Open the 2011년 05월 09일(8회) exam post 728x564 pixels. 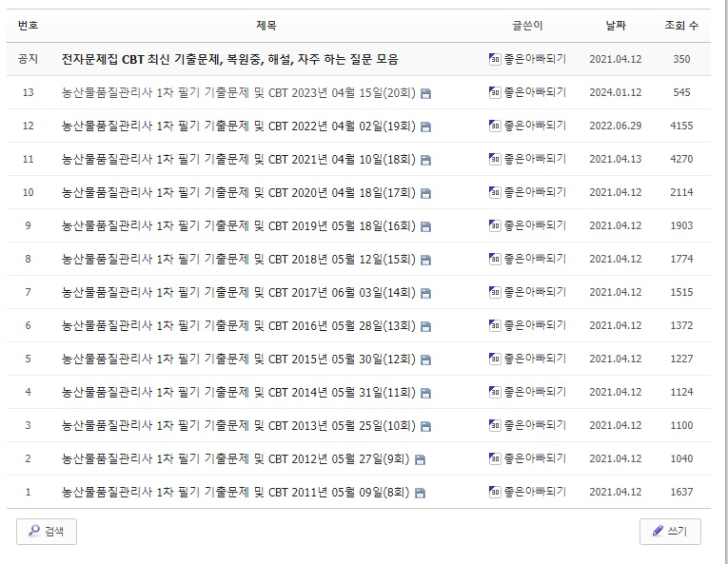click(235, 492)
